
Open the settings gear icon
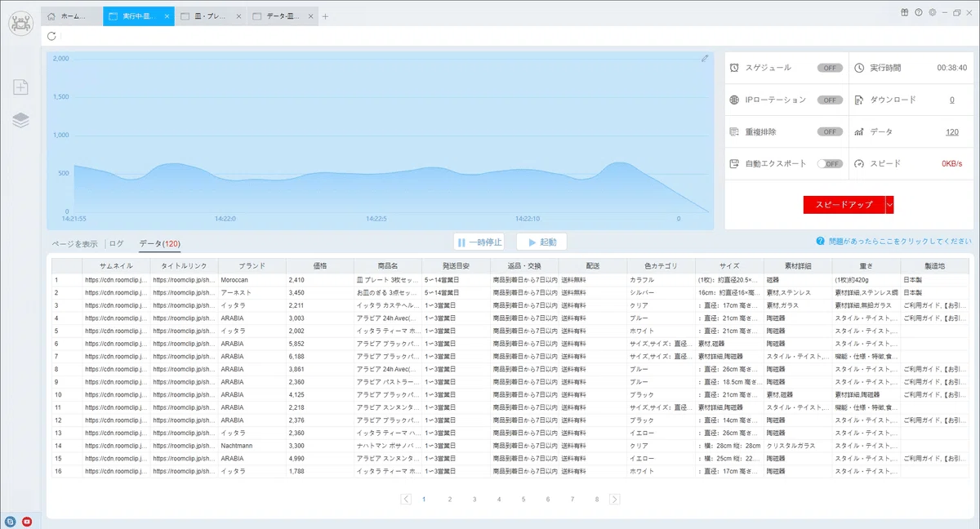pyautogui.click(x=933, y=12)
